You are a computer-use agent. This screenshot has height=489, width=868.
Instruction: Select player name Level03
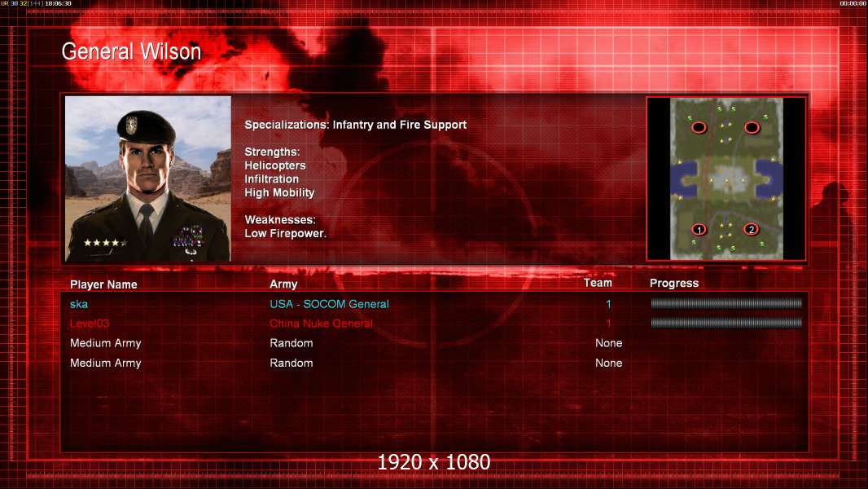point(90,324)
